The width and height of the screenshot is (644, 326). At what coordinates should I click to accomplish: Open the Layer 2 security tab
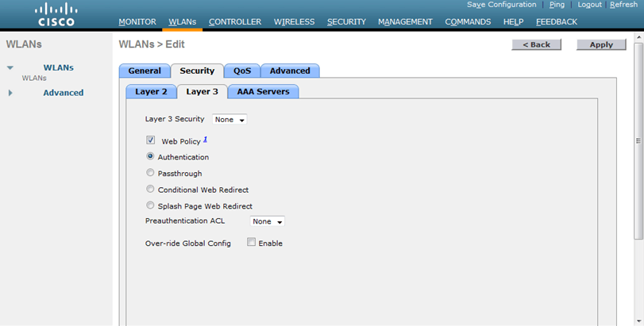click(151, 92)
